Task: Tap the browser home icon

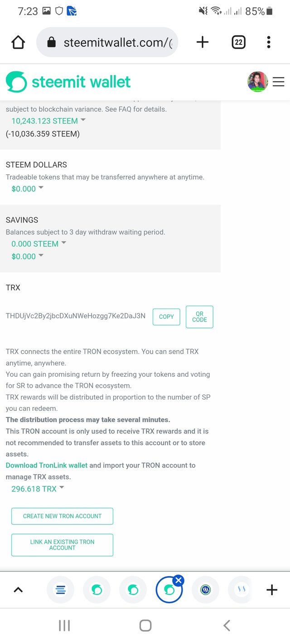Action: [x=18, y=43]
